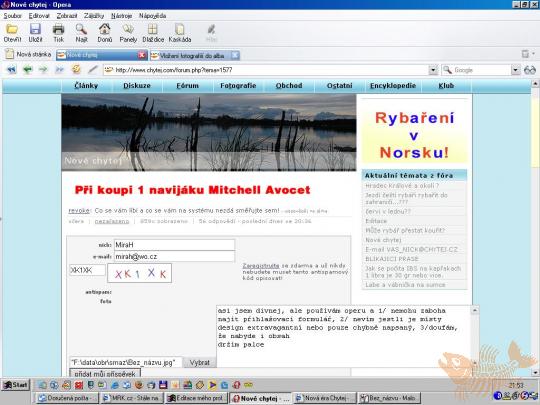Open Encyklopedie in site navigation
The height and width of the screenshot is (405, 540).
coord(393,86)
